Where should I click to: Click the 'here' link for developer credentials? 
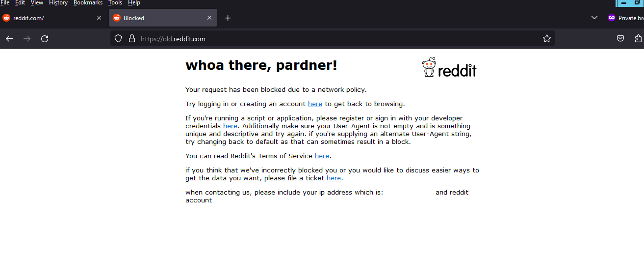230,126
